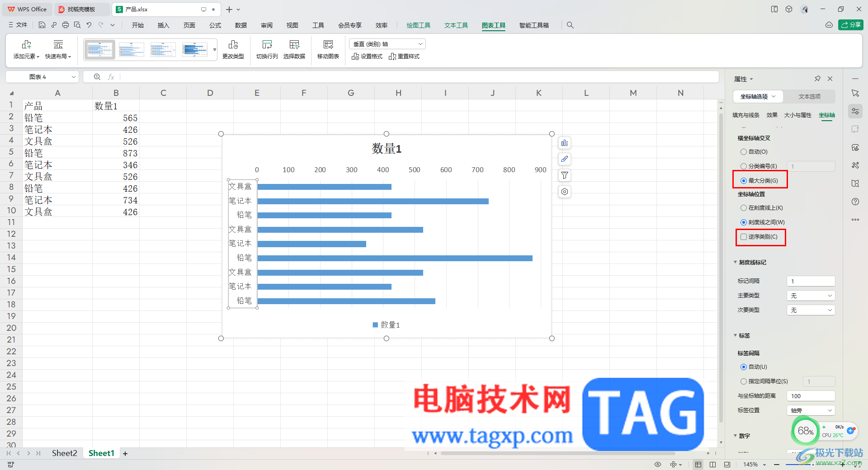
Task: Close the properties (属性) panel
Action: click(x=830, y=79)
